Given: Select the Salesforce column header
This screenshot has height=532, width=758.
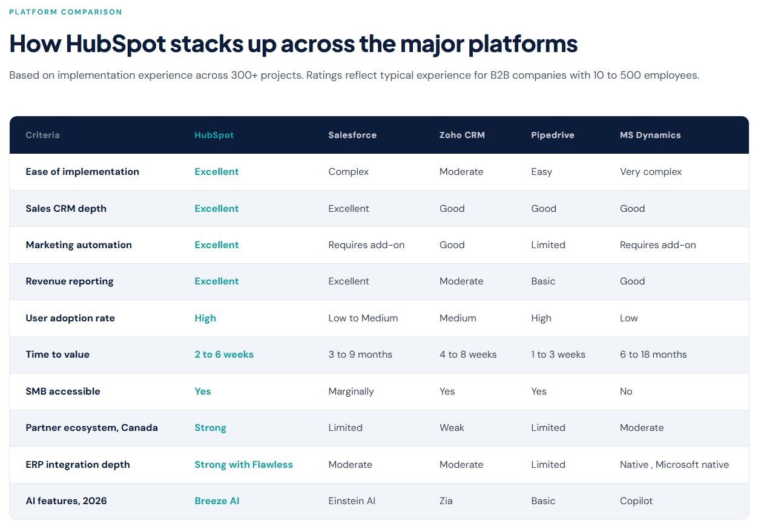Looking at the screenshot, I should (x=352, y=135).
